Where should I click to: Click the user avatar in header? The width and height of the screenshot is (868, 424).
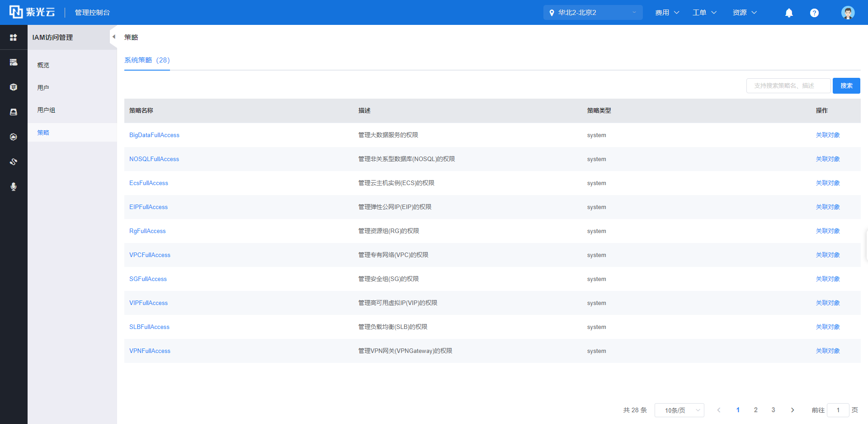tap(848, 13)
